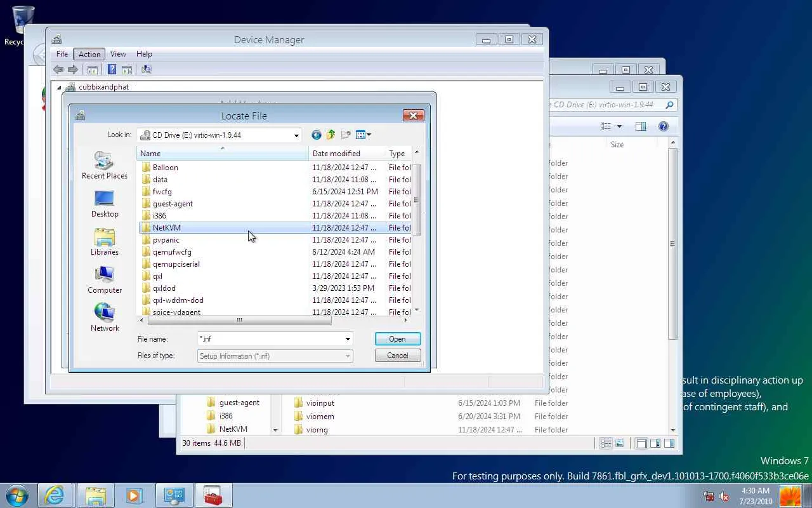812x508 pixels.
Task: Click the vertical scrollbar thumb in Locate File list
Action: coord(416,201)
